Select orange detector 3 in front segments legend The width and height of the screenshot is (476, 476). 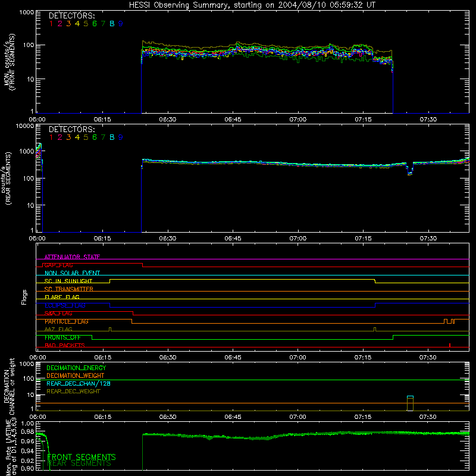pos(68,24)
